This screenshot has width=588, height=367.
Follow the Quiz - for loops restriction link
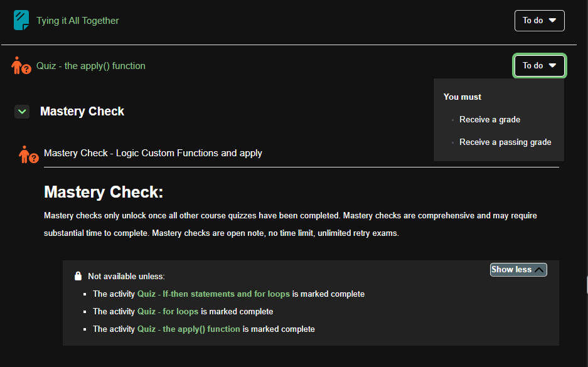click(168, 311)
